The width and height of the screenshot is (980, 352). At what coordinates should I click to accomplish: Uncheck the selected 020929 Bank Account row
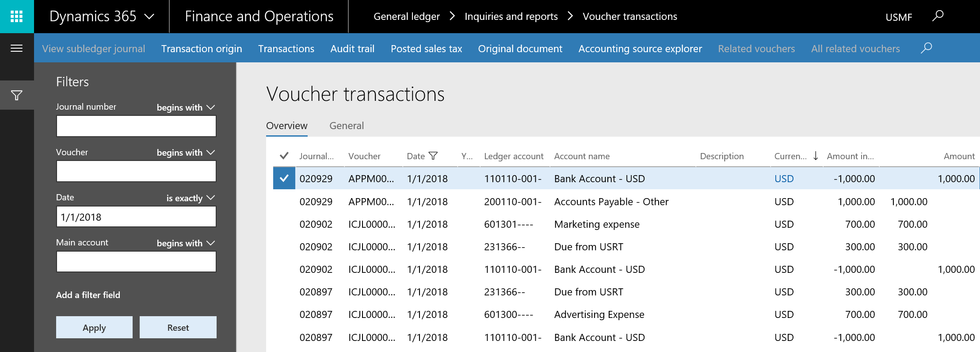284,178
